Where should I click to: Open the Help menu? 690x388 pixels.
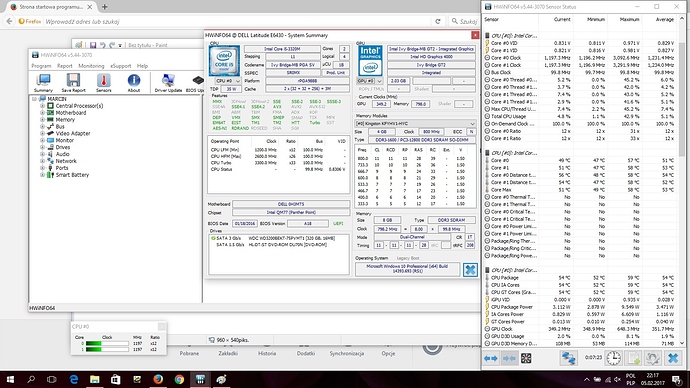[x=142, y=66]
